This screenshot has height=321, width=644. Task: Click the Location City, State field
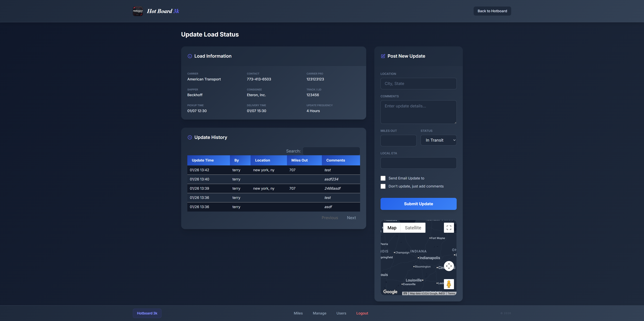coord(418,84)
